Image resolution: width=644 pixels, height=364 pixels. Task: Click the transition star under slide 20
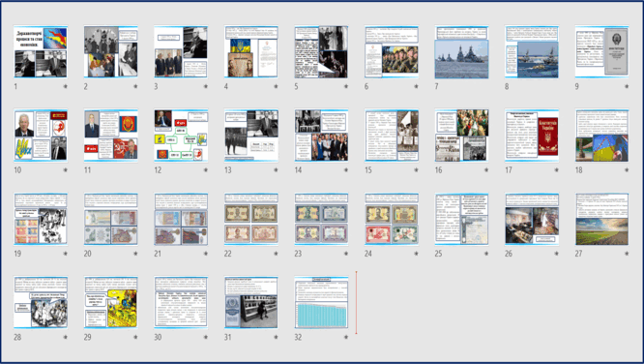135,254
